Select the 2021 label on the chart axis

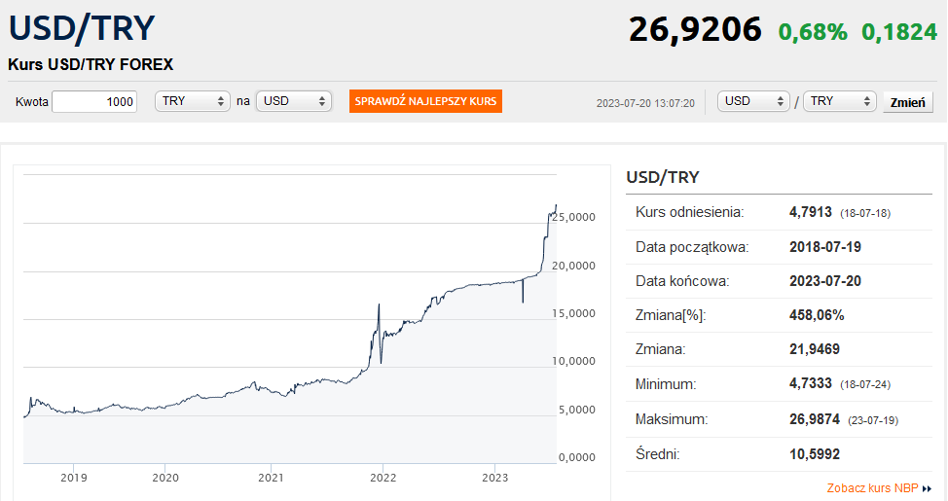coord(273,476)
